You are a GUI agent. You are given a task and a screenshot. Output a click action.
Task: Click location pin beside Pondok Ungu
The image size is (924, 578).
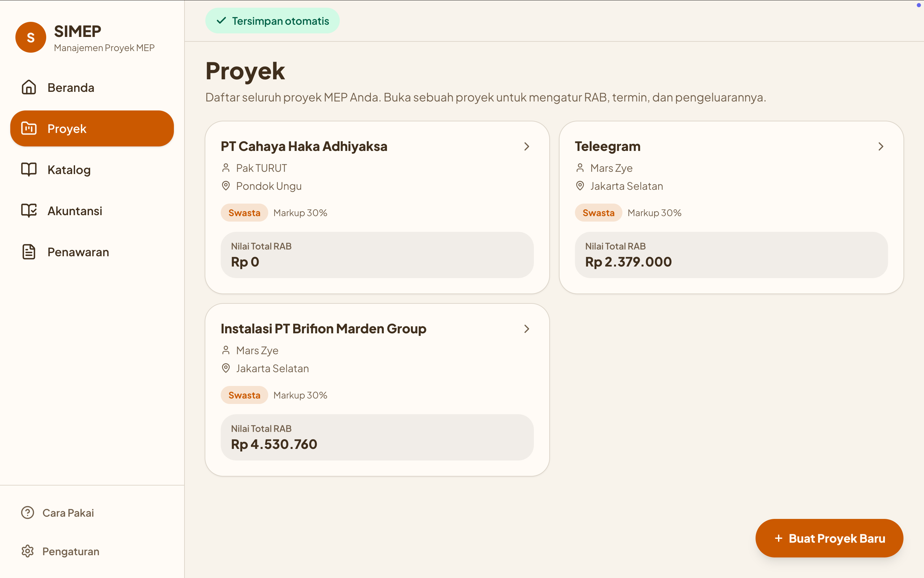tap(226, 186)
